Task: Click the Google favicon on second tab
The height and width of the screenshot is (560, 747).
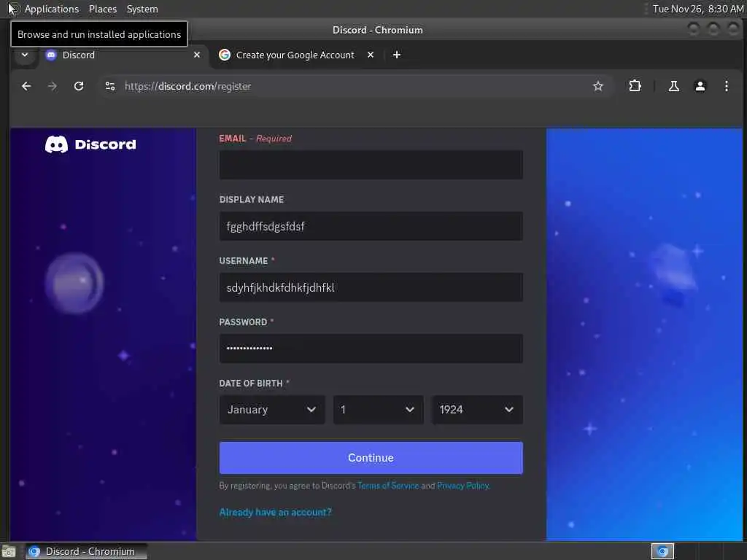Action: click(x=225, y=55)
